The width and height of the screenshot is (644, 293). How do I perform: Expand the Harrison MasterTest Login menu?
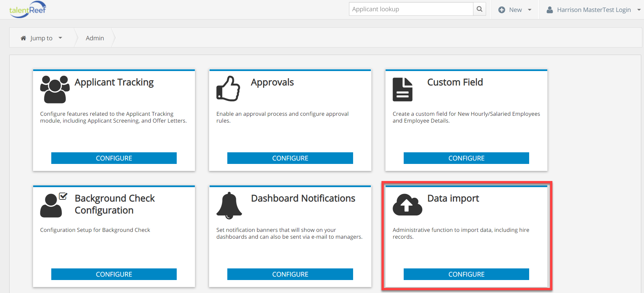(594, 10)
